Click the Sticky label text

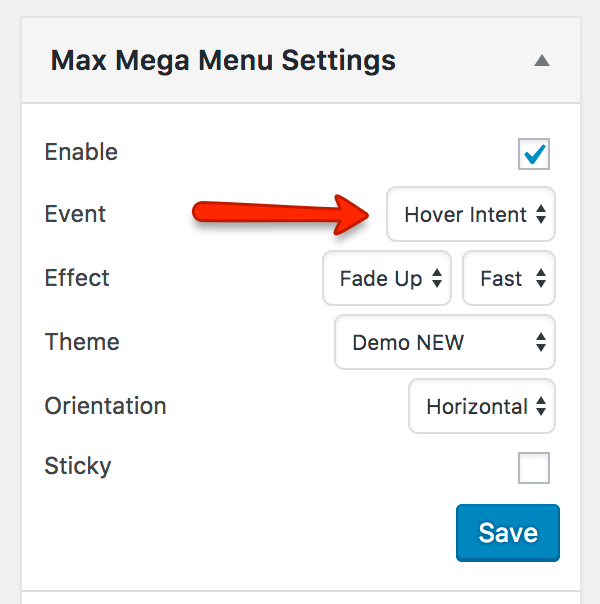(x=78, y=466)
